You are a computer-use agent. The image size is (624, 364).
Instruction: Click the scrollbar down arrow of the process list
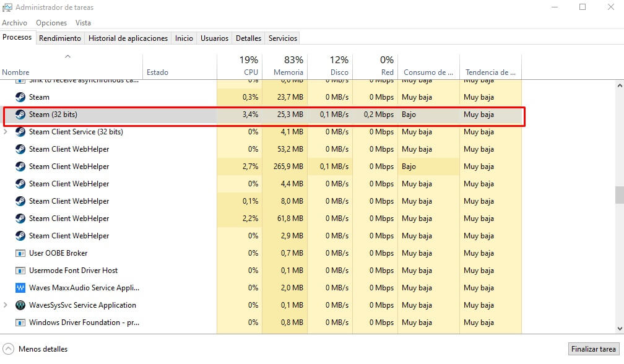[x=620, y=329]
